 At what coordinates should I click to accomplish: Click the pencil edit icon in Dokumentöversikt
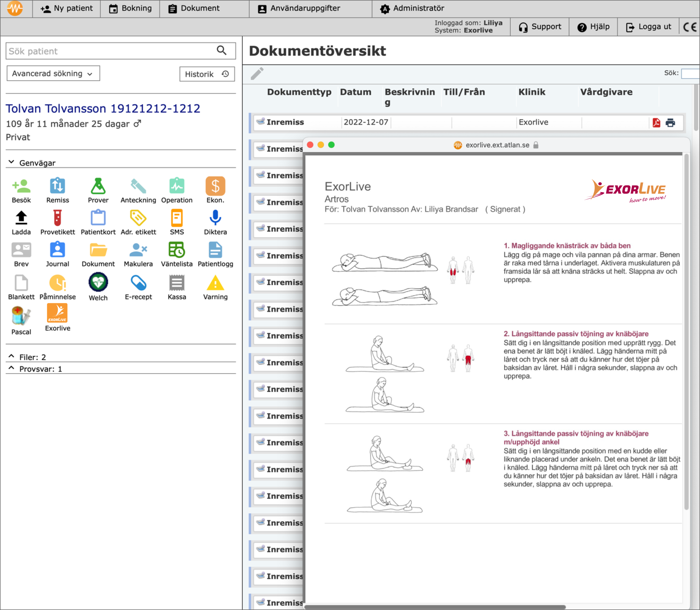(257, 74)
